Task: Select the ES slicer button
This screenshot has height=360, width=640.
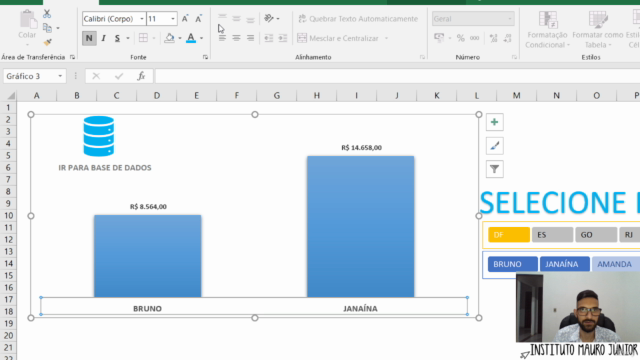Action: coord(552,235)
